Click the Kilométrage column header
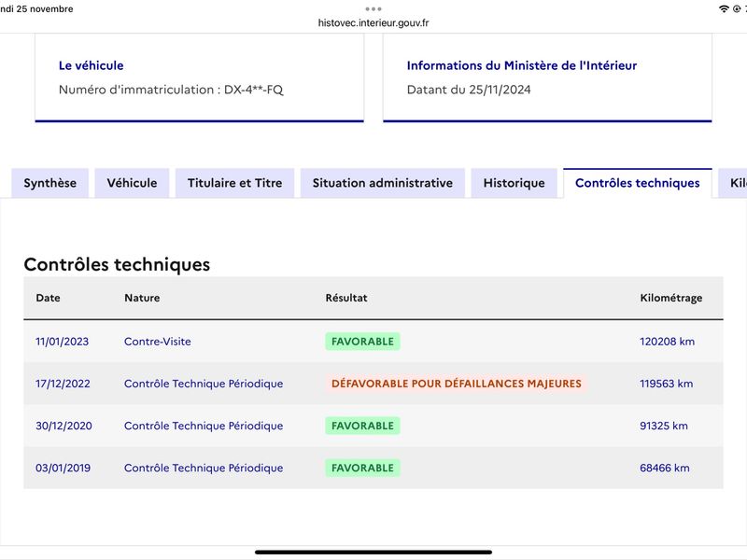747x560 pixels. point(670,298)
